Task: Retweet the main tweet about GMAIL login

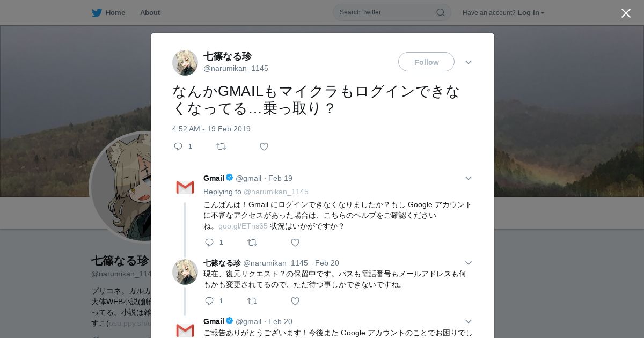Action: click(x=221, y=146)
